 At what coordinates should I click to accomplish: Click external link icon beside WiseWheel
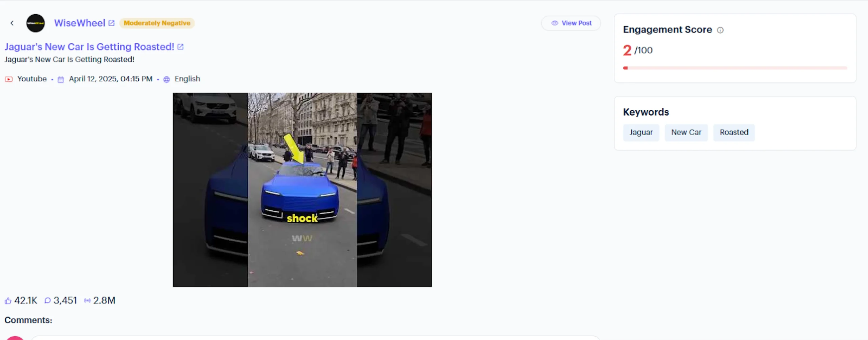112,23
